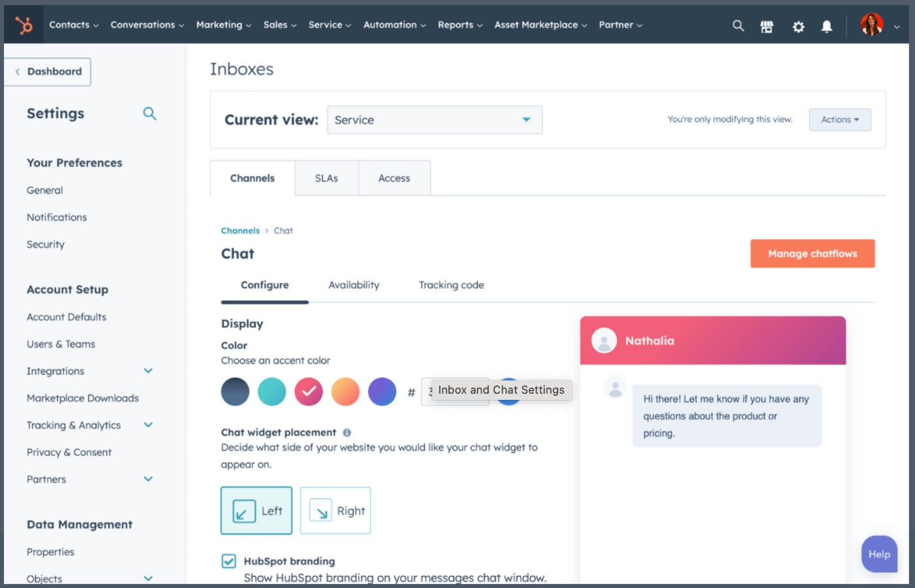The image size is (915, 588).
Task: Open the Current view Service dropdown
Action: (x=435, y=120)
